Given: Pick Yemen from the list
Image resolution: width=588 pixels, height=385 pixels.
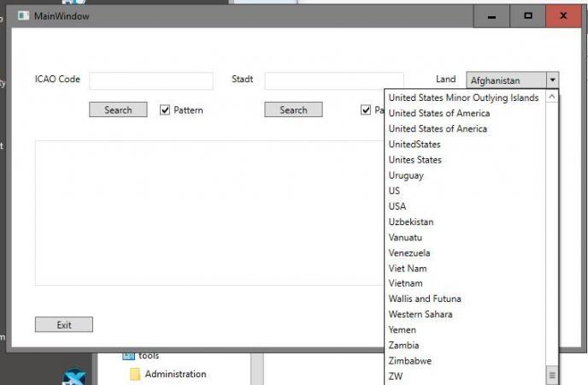Looking at the screenshot, I should 403,330.
